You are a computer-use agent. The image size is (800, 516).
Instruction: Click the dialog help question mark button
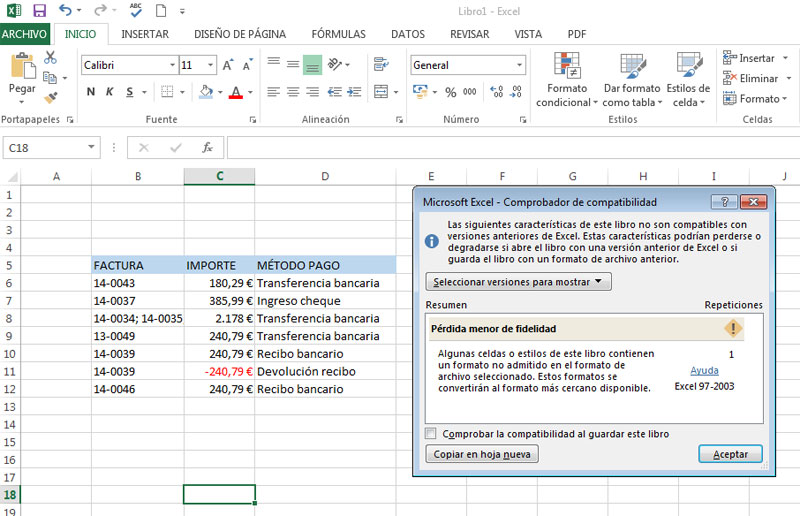(724, 202)
